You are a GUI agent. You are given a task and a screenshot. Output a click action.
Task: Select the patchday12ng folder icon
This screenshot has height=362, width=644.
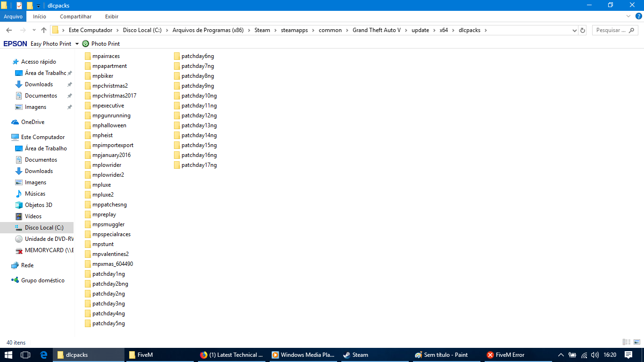177,115
